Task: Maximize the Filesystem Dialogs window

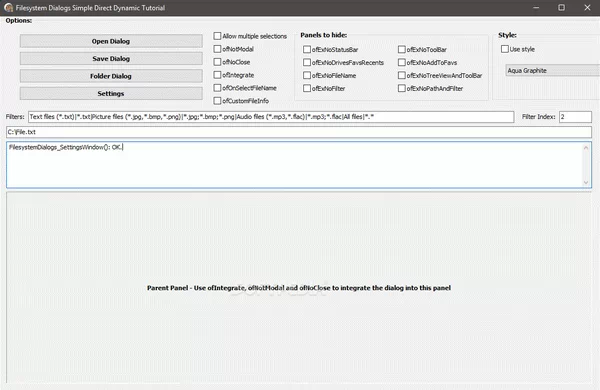Action: pos(561,8)
